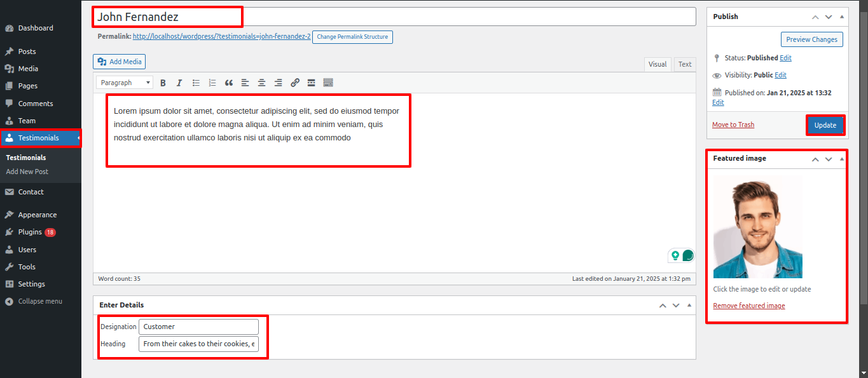The image size is (868, 378).
Task: Click the green lightbulb suggestion icon
Action: point(675,255)
